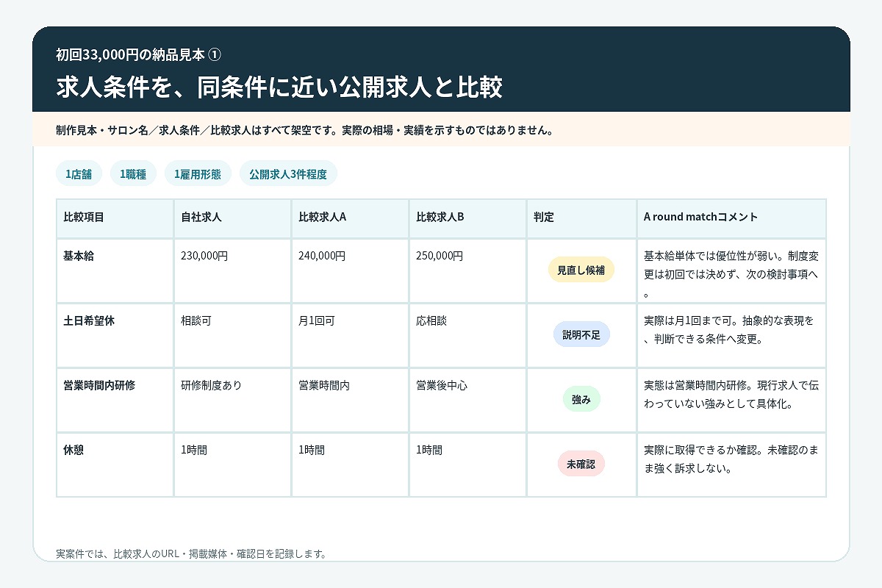Click the 1雇用形態 tag chip

(x=198, y=174)
